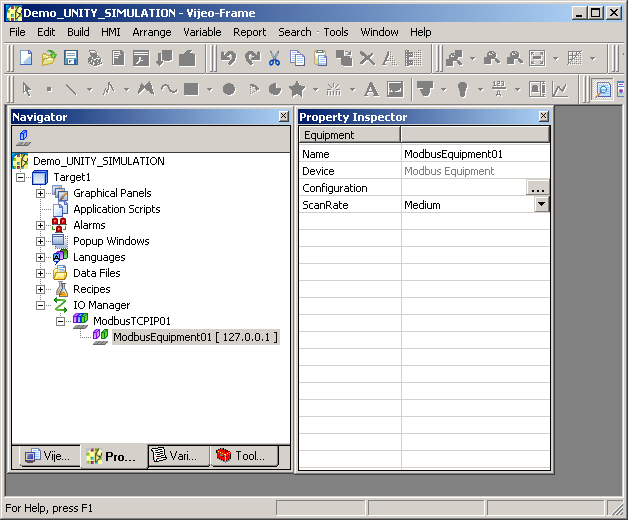The width and height of the screenshot is (628, 520).
Task: Click the greyed Modbus Equipment device value
Action: 449,171
